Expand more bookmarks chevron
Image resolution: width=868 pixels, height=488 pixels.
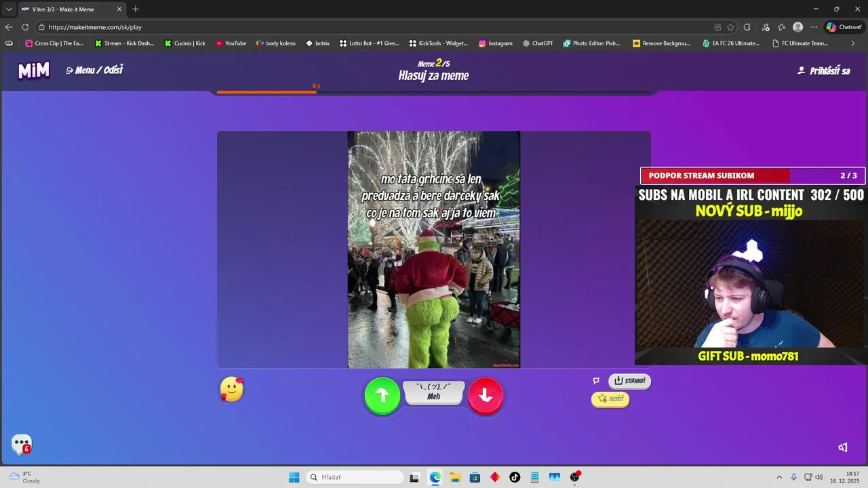(853, 43)
